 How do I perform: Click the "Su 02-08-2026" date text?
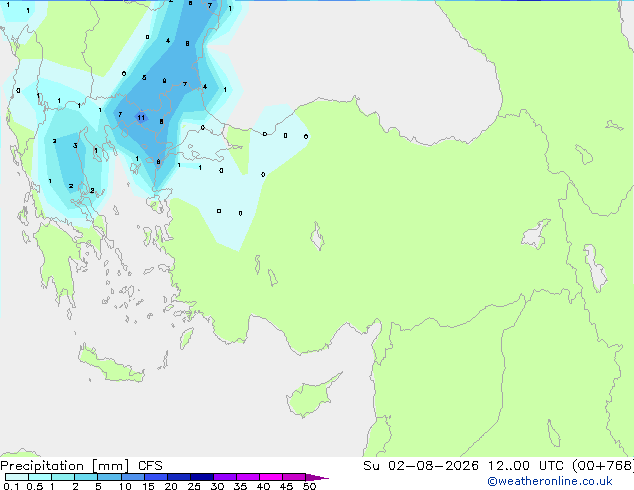pyautogui.click(x=421, y=466)
